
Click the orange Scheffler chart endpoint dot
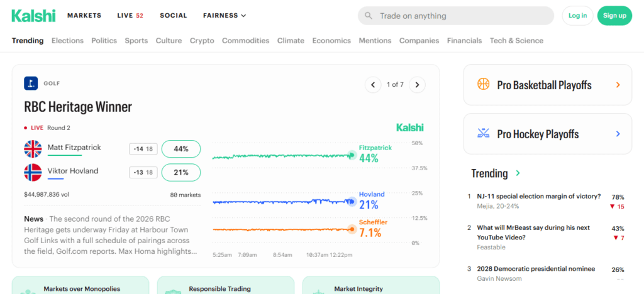(352, 229)
